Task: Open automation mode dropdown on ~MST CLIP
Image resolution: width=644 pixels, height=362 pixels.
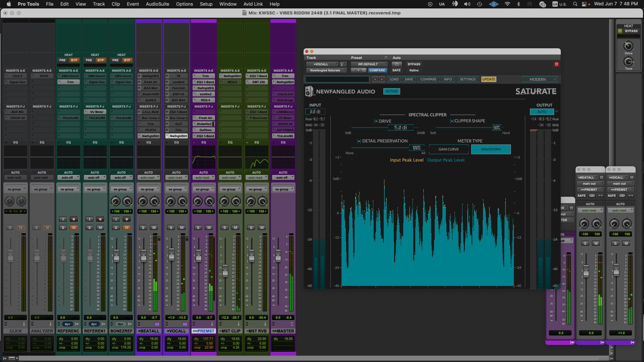Action: (x=230, y=178)
